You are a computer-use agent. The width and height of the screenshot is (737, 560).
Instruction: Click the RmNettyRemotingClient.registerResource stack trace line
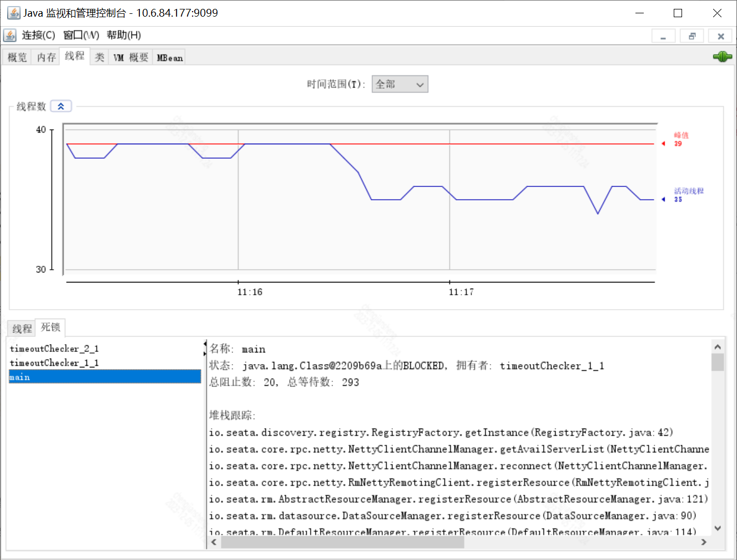pos(459,482)
